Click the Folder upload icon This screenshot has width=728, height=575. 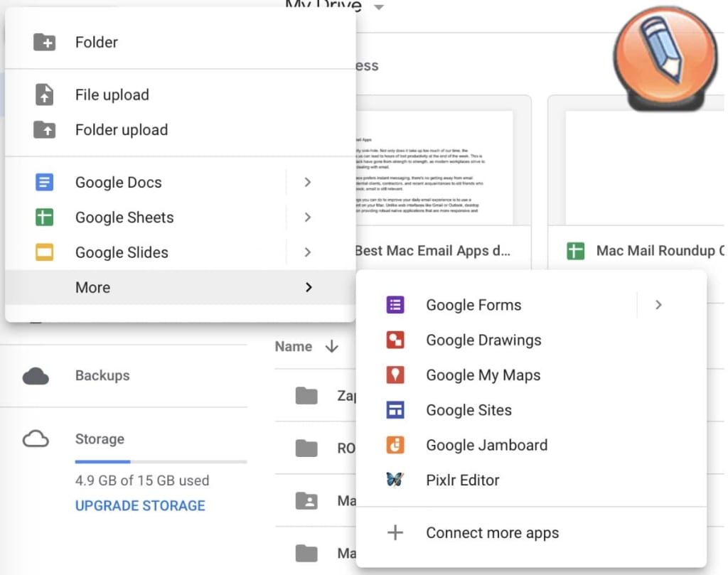pos(44,129)
